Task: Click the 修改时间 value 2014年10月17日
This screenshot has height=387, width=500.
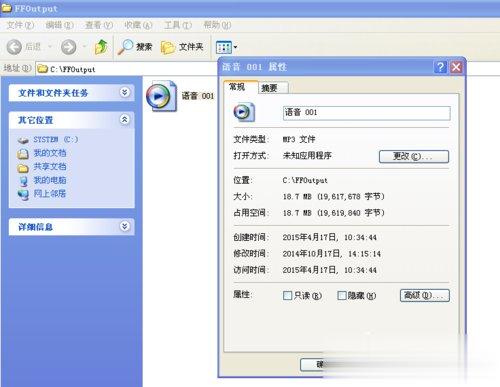Action: [332, 254]
